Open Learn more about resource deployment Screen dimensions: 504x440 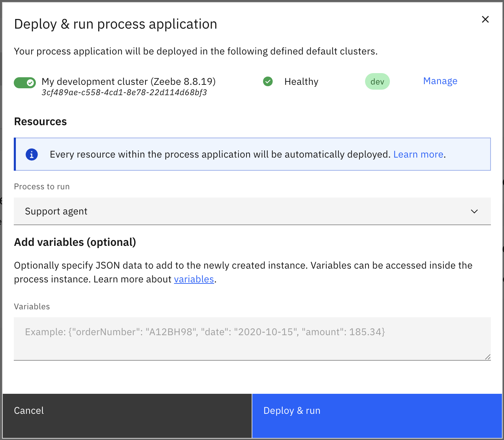click(x=418, y=154)
